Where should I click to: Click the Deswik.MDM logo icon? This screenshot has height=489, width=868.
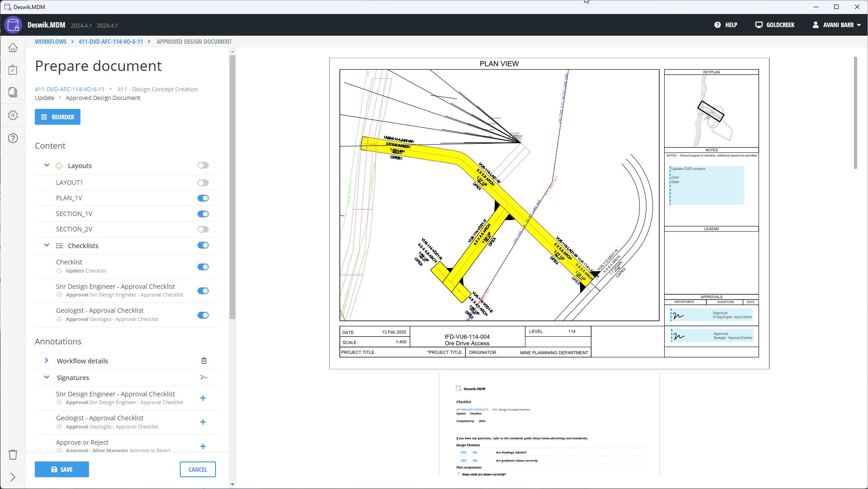13,25
